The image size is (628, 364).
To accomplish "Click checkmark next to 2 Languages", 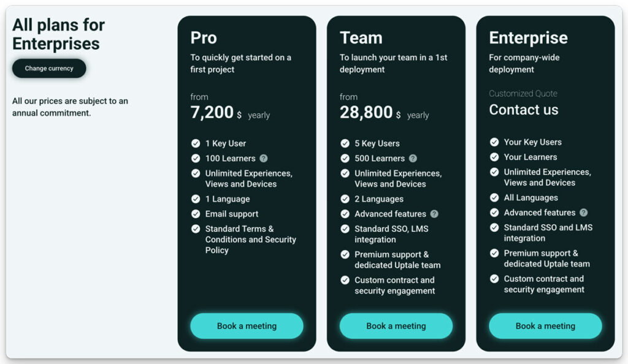I will [345, 199].
